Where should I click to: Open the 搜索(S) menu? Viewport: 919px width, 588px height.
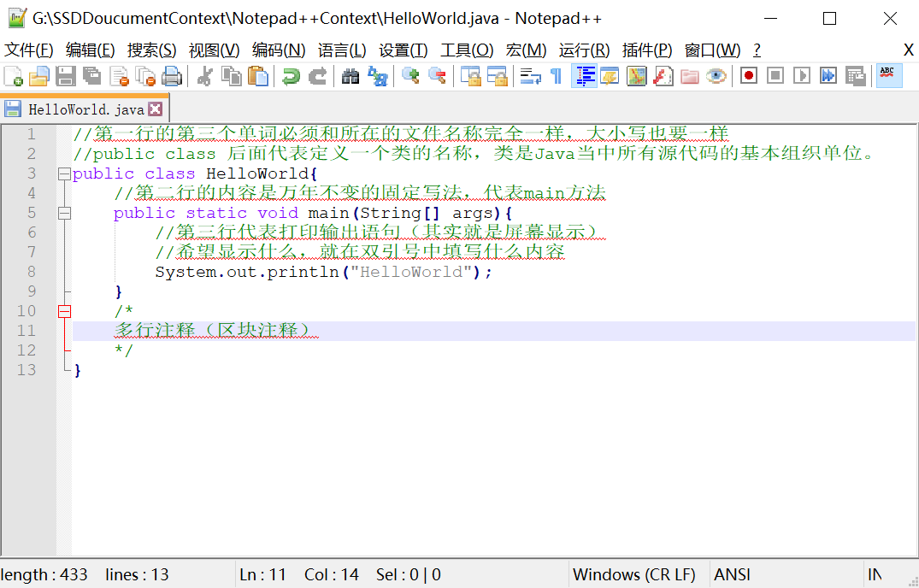tap(152, 50)
